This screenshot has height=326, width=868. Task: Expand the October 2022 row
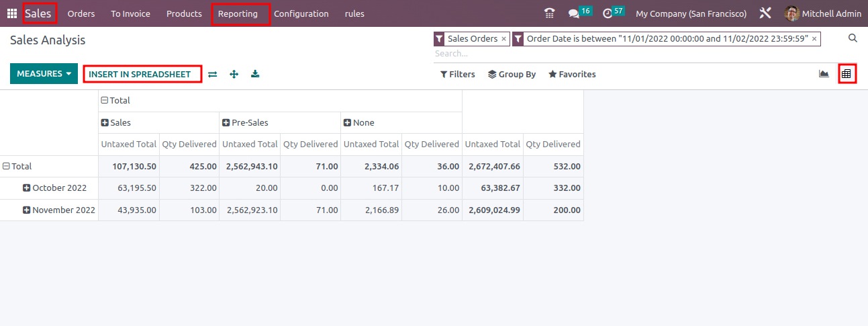click(x=27, y=188)
